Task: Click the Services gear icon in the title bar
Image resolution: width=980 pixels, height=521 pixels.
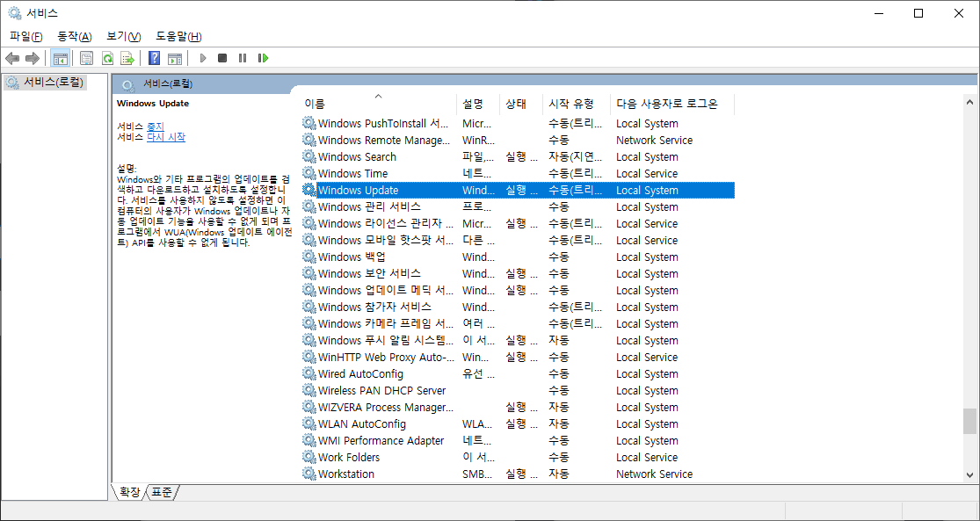Action: pyautogui.click(x=14, y=13)
